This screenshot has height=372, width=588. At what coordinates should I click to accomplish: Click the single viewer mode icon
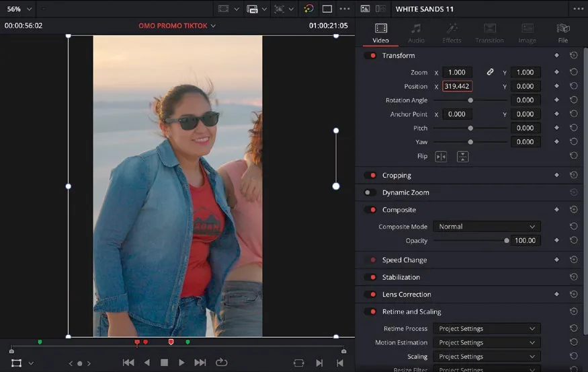pyautogui.click(x=327, y=9)
